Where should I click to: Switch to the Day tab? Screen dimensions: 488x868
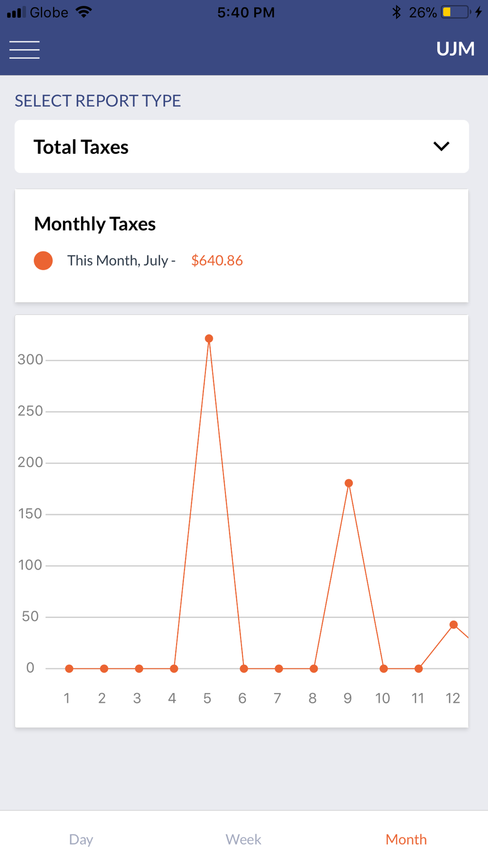coord(81,839)
